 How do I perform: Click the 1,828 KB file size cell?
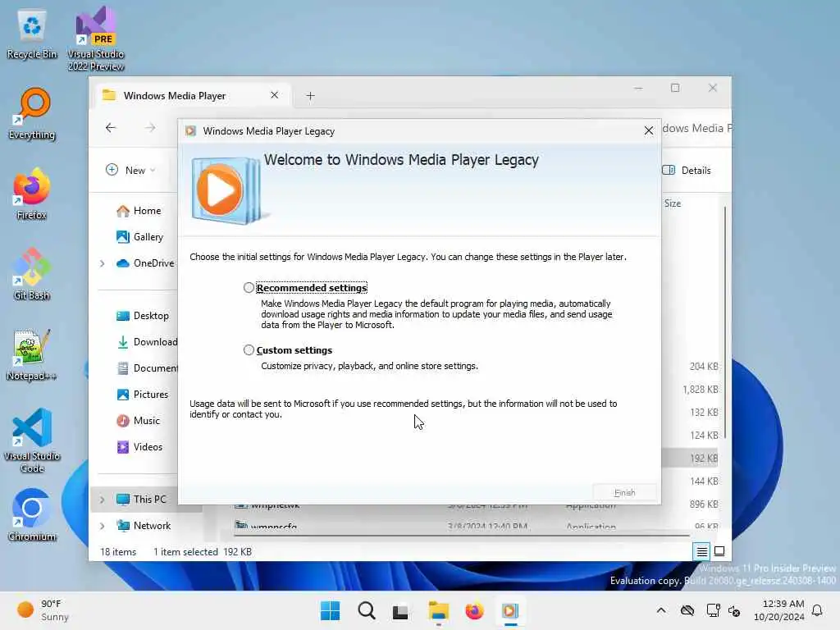click(701, 390)
